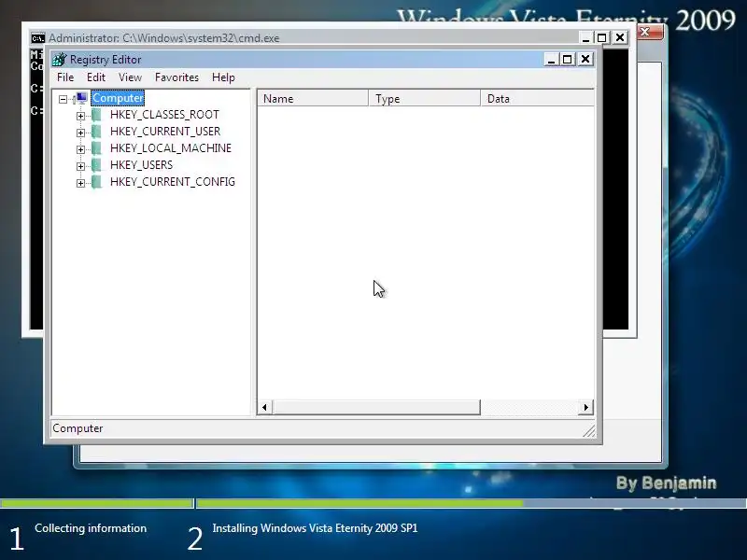The width and height of the screenshot is (747, 560).
Task: Select the HKEY_CURRENT_USER label
Action: (165, 132)
